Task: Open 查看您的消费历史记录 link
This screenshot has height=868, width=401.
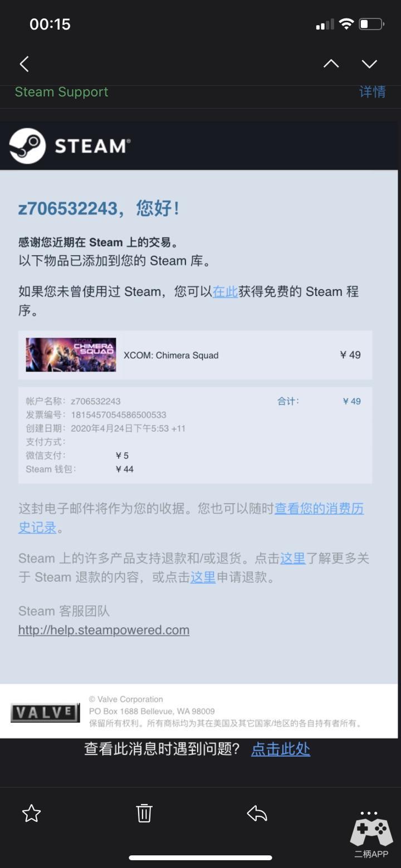Action: (x=191, y=518)
